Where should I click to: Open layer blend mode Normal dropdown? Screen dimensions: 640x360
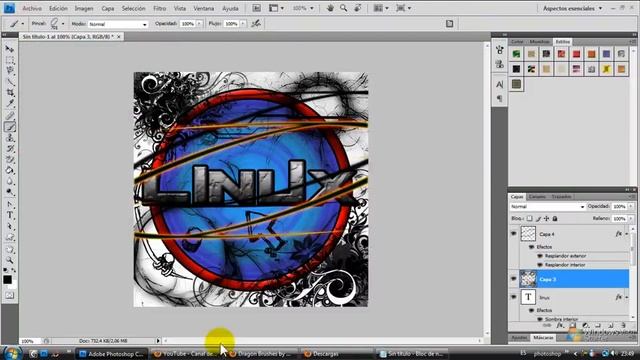pos(547,207)
